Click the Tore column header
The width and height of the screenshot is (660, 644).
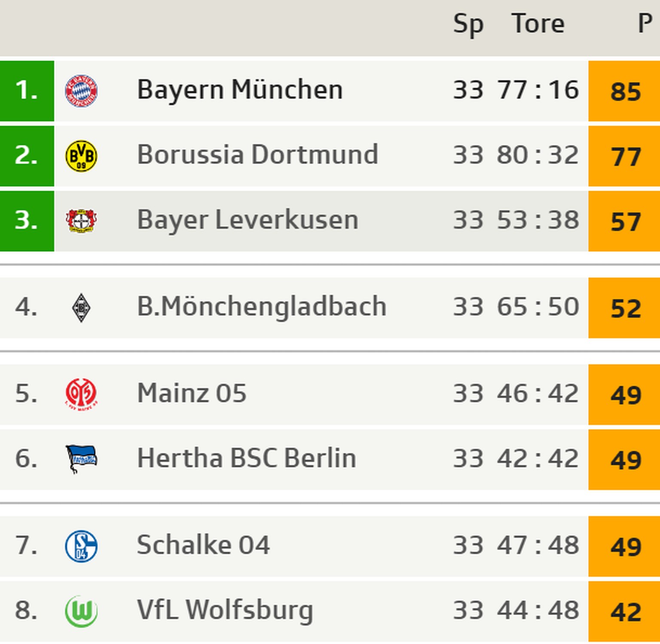tap(538, 24)
